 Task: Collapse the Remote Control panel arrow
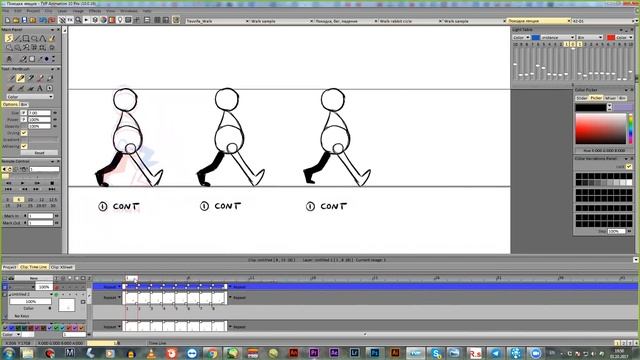click(53, 162)
